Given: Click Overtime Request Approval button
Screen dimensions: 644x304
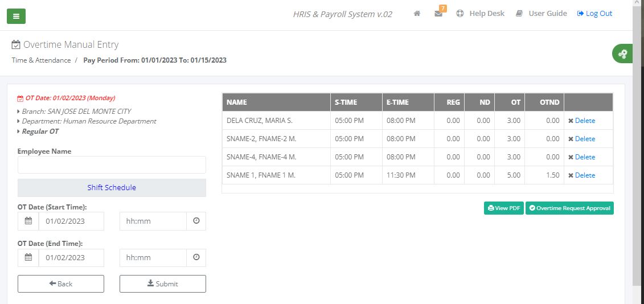Looking at the screenshot, I should pos(569,208).
